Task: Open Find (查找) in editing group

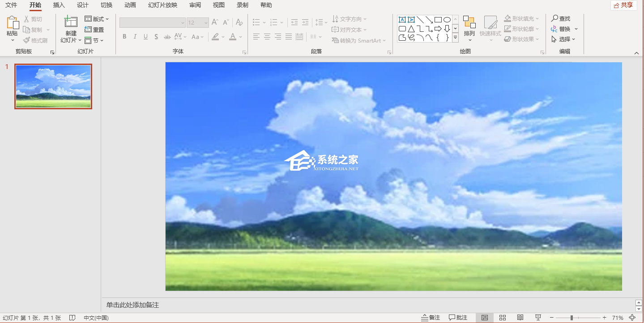Action: coord(561,18)
